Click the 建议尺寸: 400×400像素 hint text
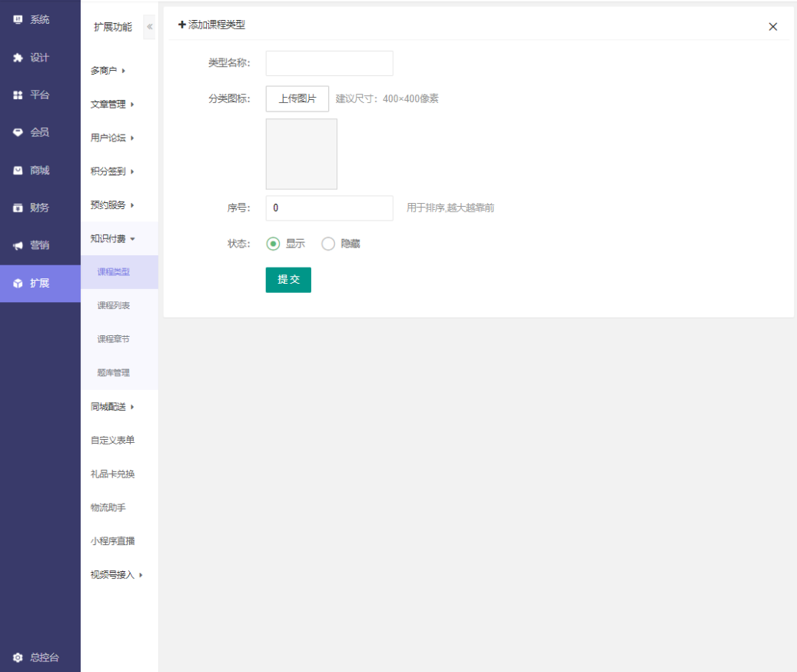797x672 pixels. (387, 98)
